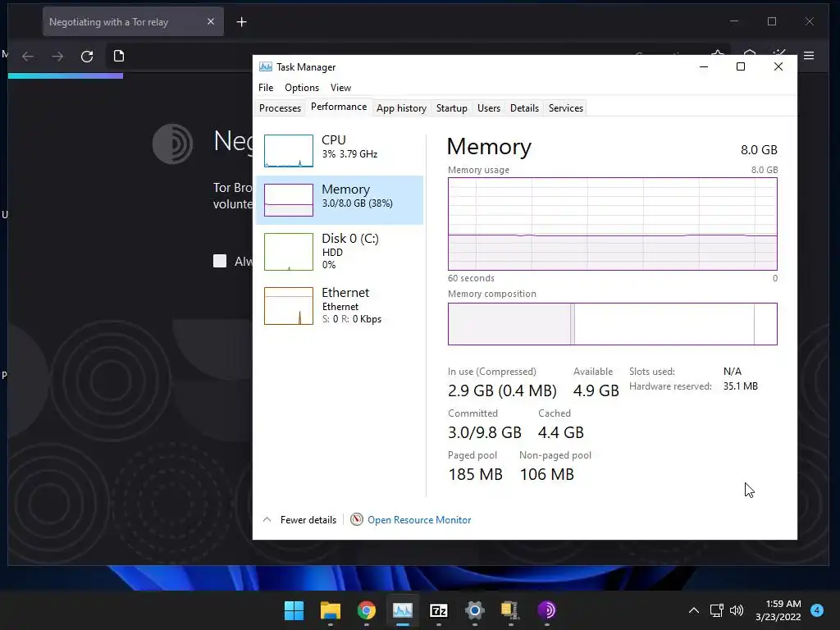
Task: Minimize the Task Manager window
Action: coord(704,66)
